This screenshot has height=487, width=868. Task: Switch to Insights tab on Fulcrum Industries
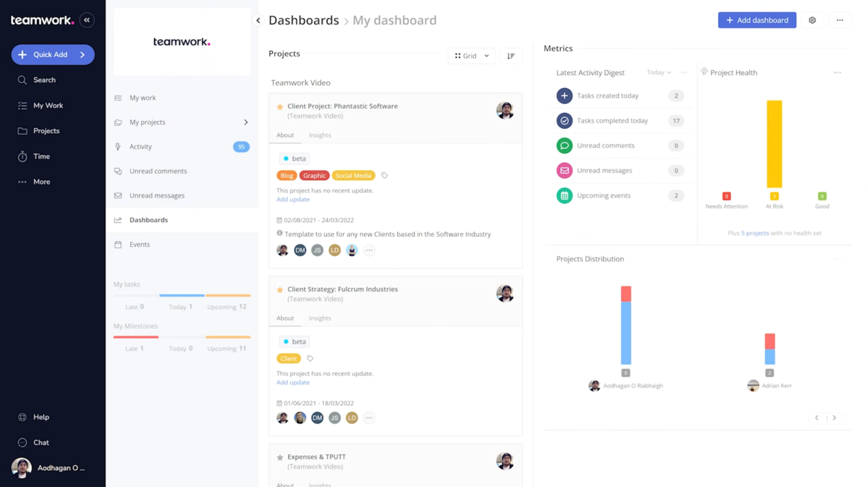320,318
